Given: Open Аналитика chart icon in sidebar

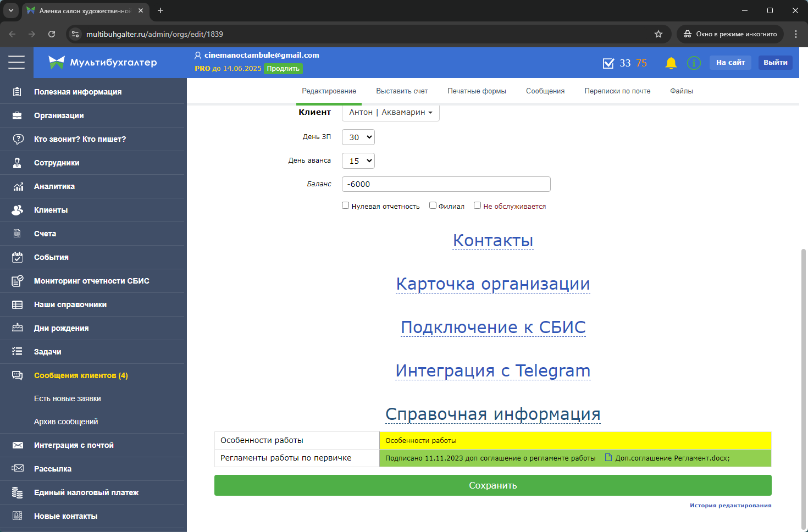Looking at the screenshot, I should (18, 187).
